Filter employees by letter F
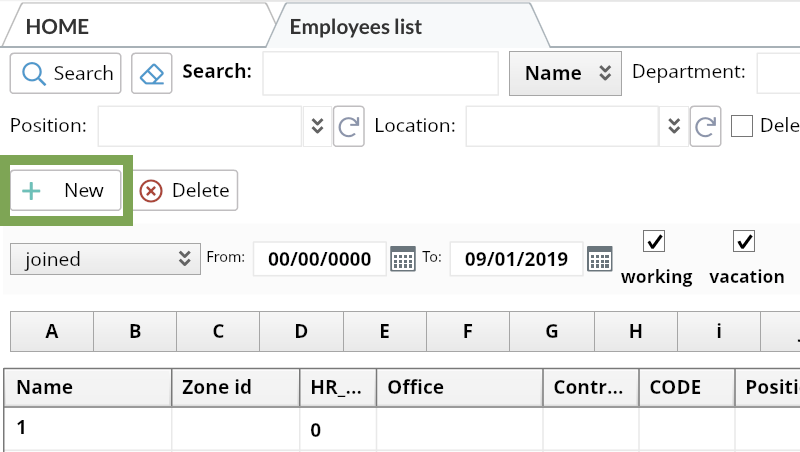800x452 pixels. pos(468,331)
